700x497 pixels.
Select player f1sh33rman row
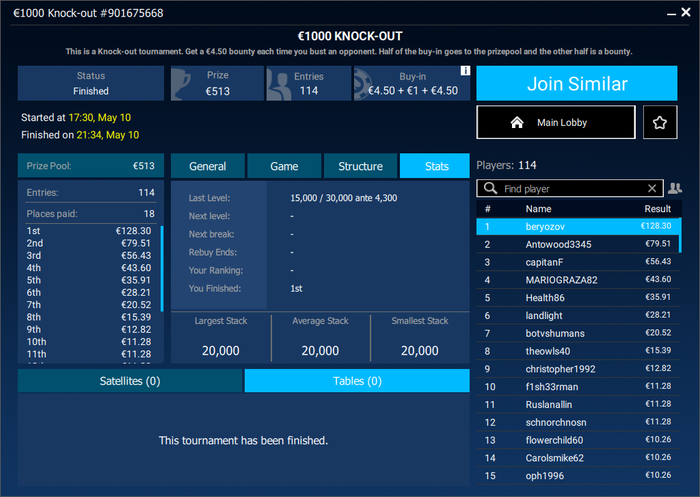pyautogui.click(x=578, y=387)
